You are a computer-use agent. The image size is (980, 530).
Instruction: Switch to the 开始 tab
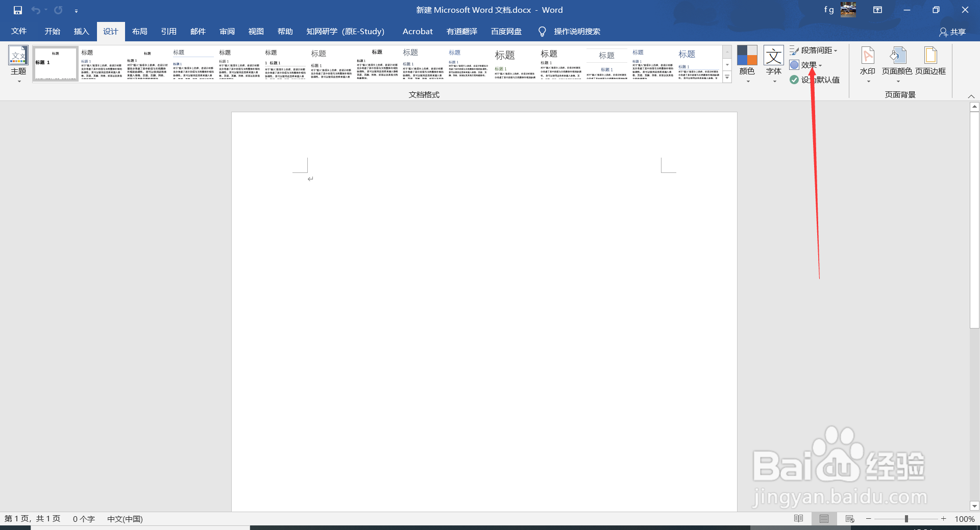click(x=53, y=31)
